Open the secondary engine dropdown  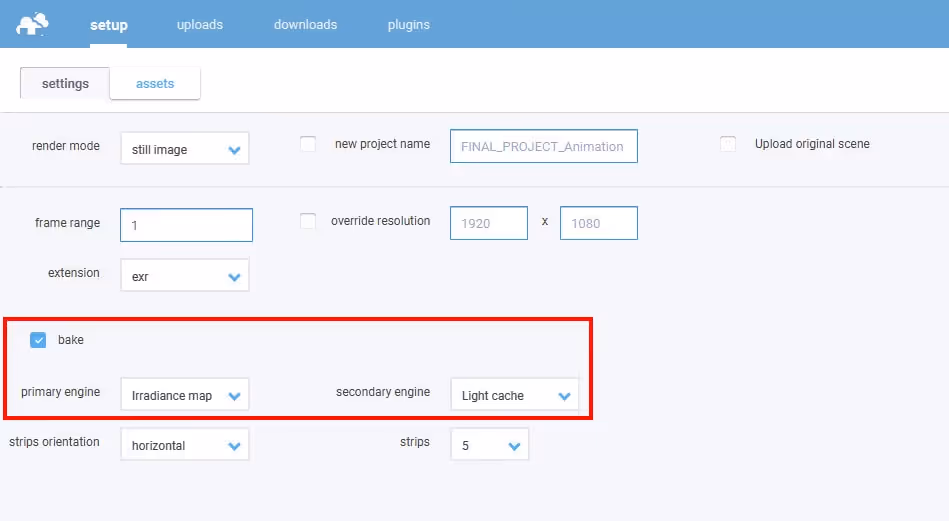click(514, 395)
